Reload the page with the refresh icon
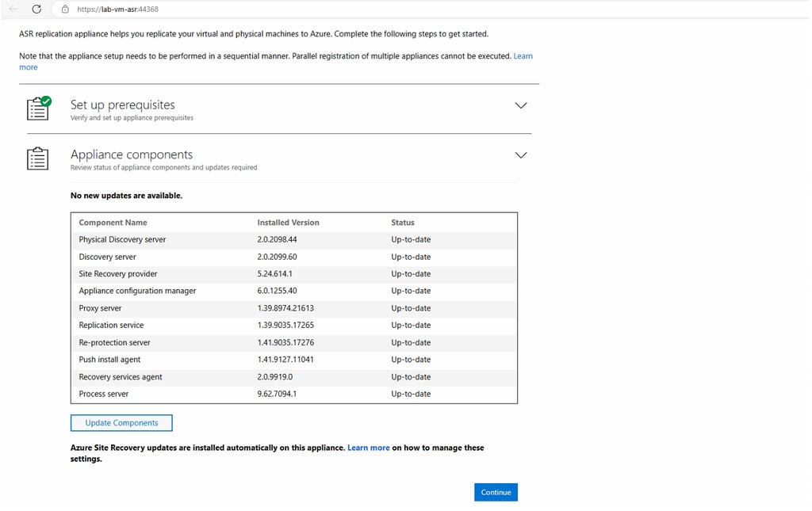This screenshot has height=511, width=812. point(36,9)
